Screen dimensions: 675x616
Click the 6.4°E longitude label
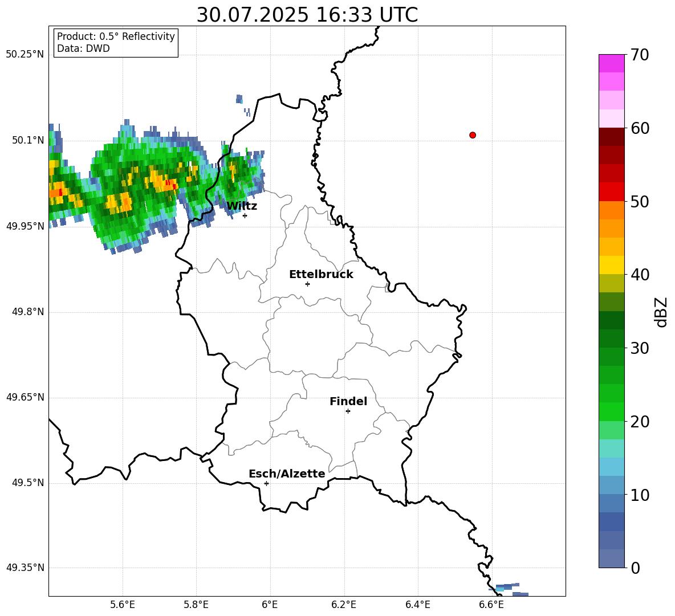click(417, 605)
